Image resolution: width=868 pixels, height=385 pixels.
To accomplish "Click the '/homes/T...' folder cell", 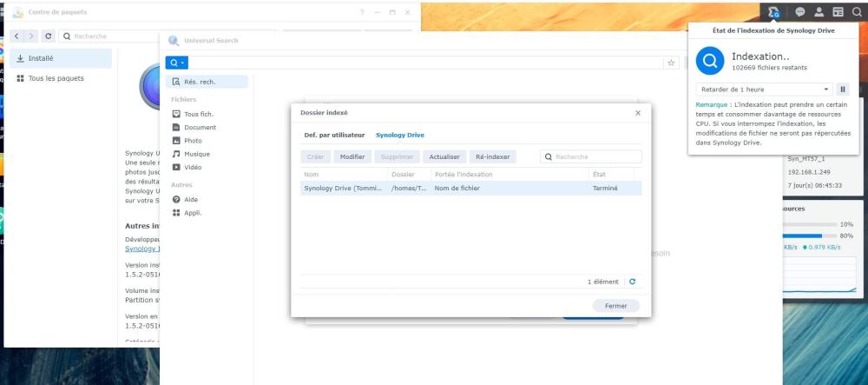I will pos(409,189).
